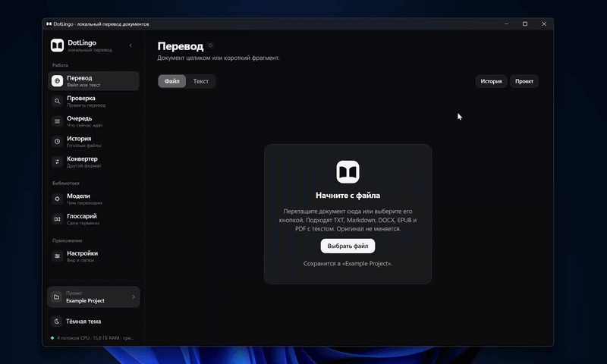Open the Перевод section in the sidebar
The image size is (607, 364).
pyautogui.click(x=93, y=81)
